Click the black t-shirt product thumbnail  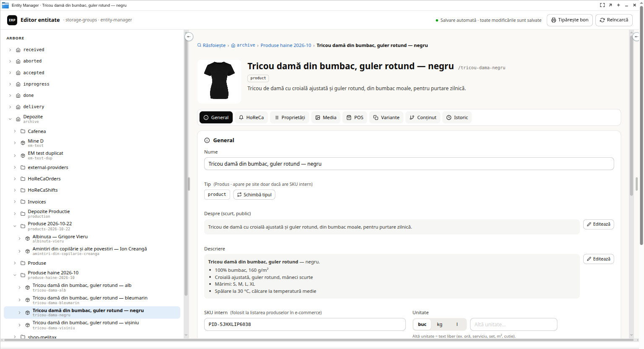(x=219, y=81)
